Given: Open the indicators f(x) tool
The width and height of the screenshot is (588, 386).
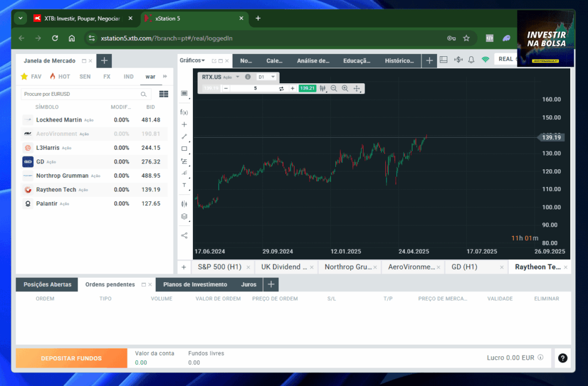Looking at the screenshot, I should point(184,112).
